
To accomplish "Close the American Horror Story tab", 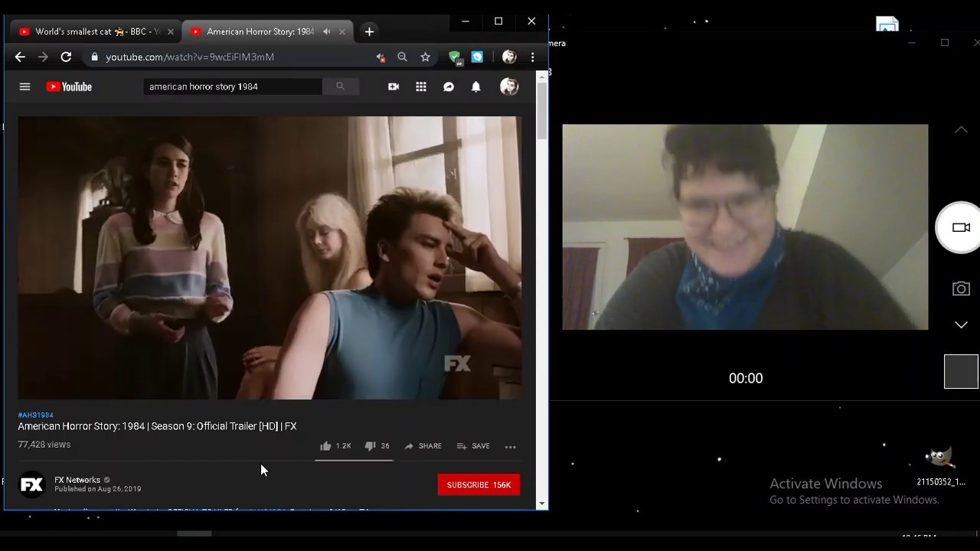I will point(341,31).
